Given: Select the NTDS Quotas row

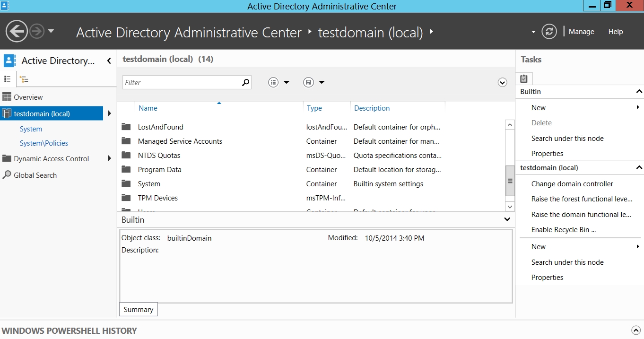Looking at the screenshot, I should (311, 155).
